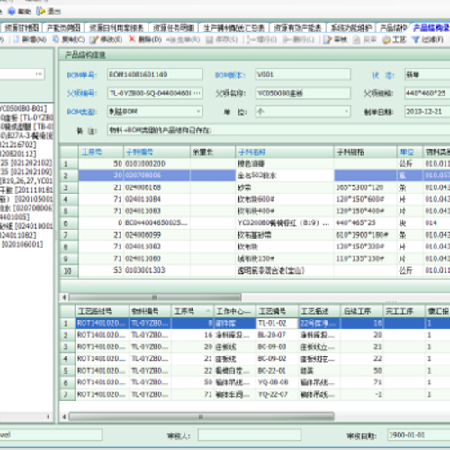Click the 工作中心 column header
The height and width of the screenshot is (450, 450).
click(235, 311)
